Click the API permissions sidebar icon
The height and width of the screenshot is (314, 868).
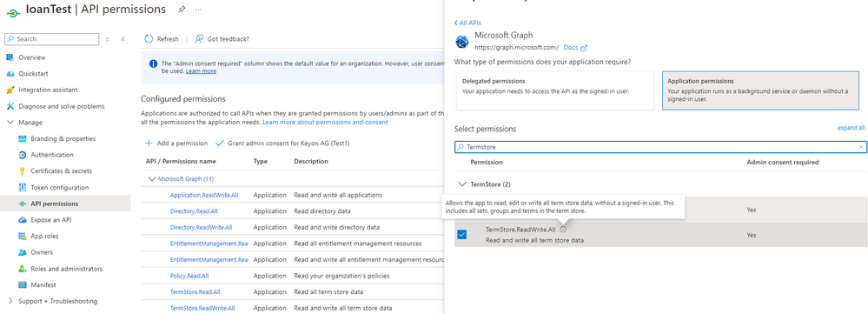coord(22,204)
